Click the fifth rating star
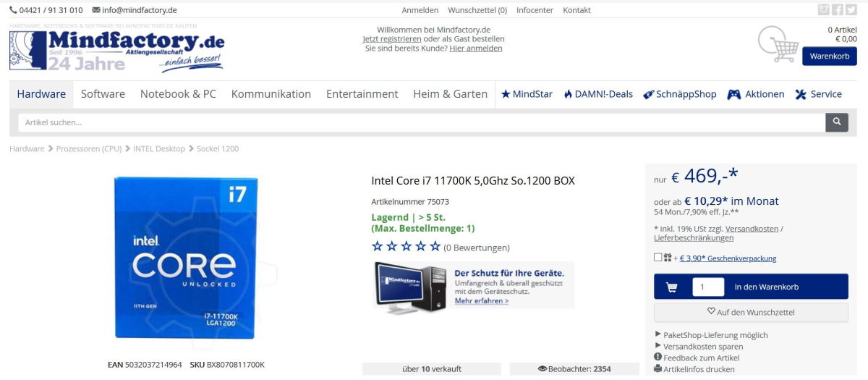Screen dimensions: 868x380 435,247
